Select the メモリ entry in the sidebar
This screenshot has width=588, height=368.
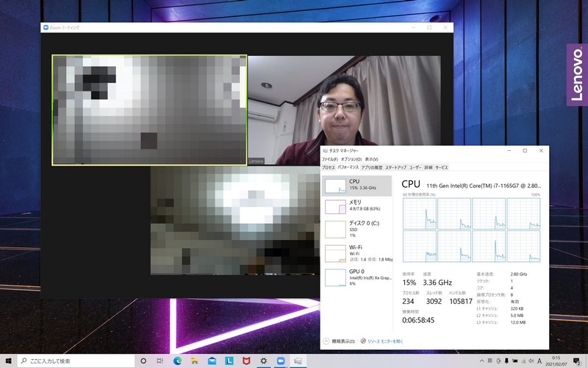pyautogui.click(x=356, y=206)
